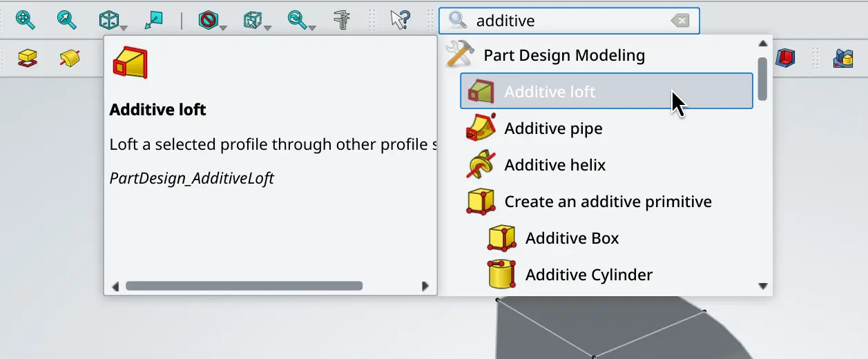Viewport: 868px width, 359px height.
Task: Click the results list scroll-down arrow
Action: tap(763, 286)
